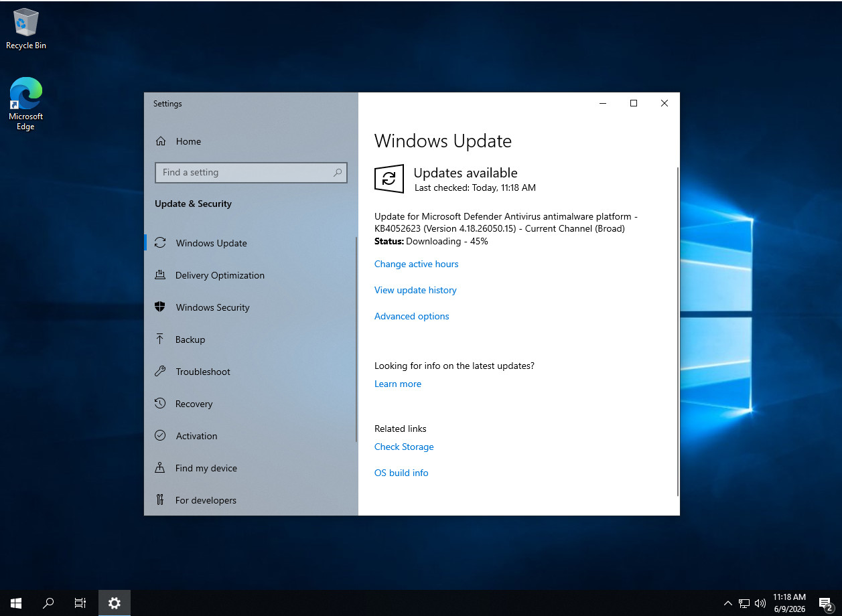The image size is (842, 616).
Task: Click the sidebar vertical scrollbar
Action: 356,339
